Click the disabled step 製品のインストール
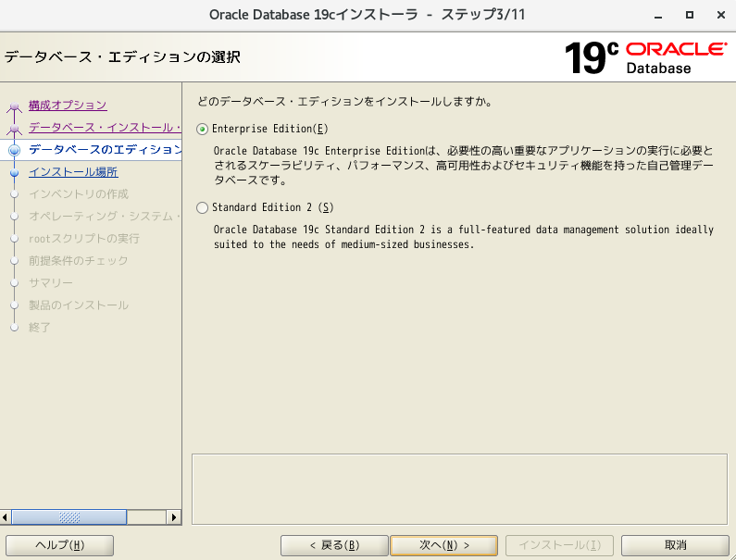This screenshot has height=560, width=736. point(79,305)
